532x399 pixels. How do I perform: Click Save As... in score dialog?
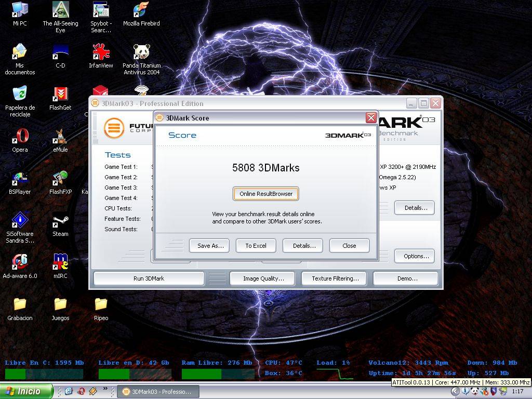click(209, 246)
